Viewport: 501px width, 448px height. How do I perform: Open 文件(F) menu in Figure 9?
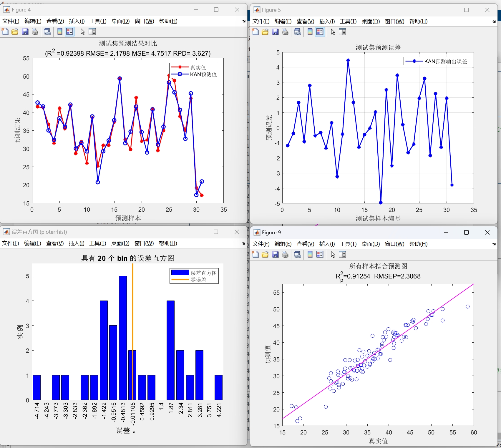261,244
